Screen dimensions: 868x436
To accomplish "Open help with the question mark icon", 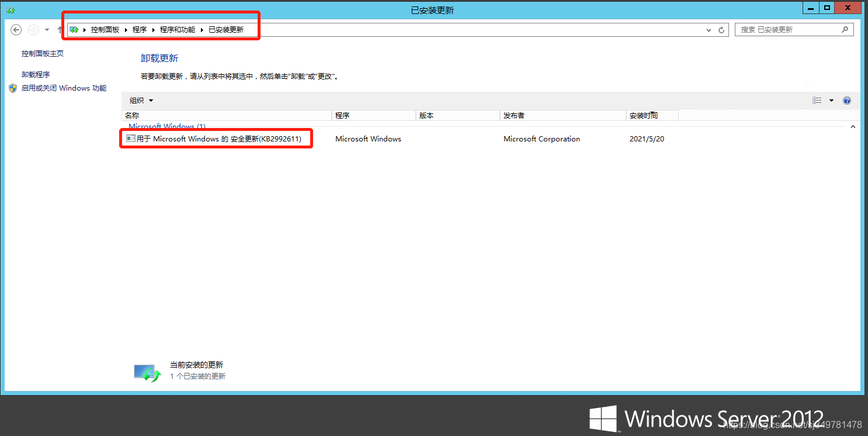I will [847, 101].
